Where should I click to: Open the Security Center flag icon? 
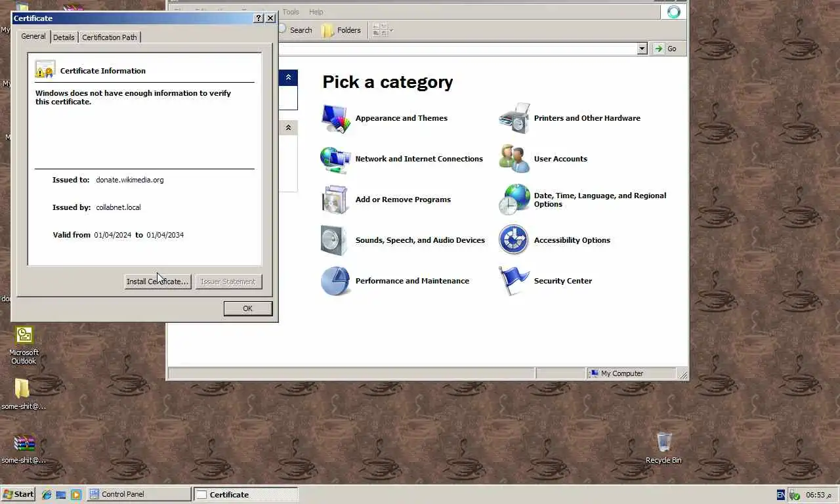pyautogui.click(x=514, y=281)
